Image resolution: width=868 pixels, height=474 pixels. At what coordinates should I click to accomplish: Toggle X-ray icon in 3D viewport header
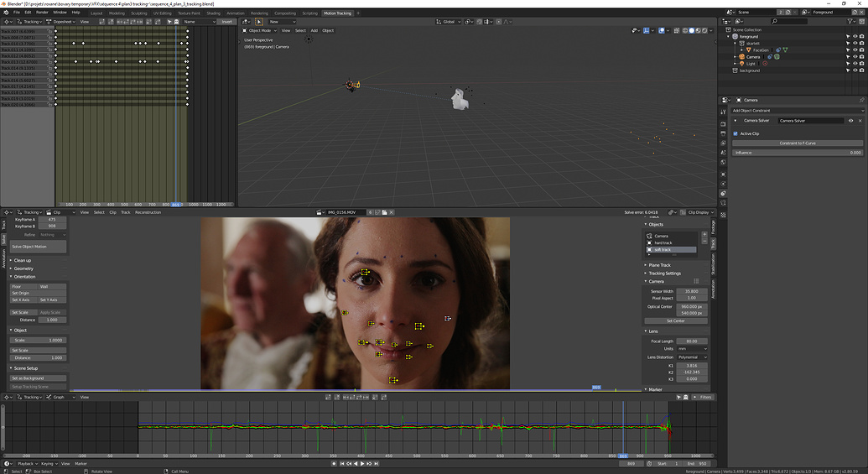tap(677, 30)
